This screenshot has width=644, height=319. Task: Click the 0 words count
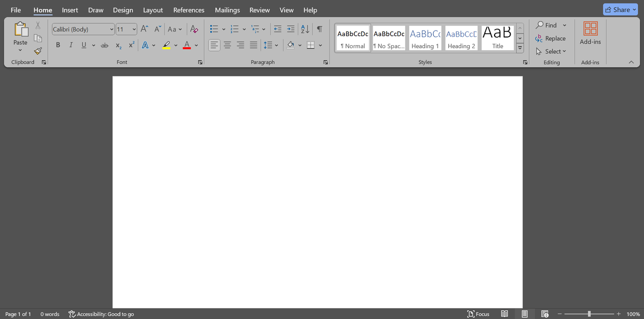50,314
